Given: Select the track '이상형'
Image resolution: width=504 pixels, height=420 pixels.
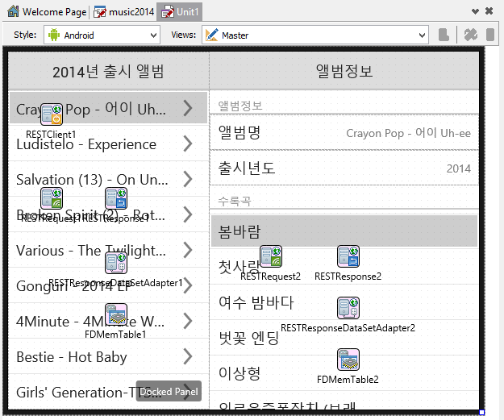Looking at the screenshot, I should click(344, 373).
